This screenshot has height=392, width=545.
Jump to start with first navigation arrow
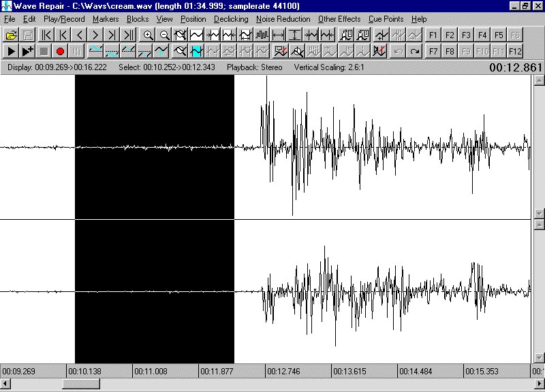[x=46, y=35]
